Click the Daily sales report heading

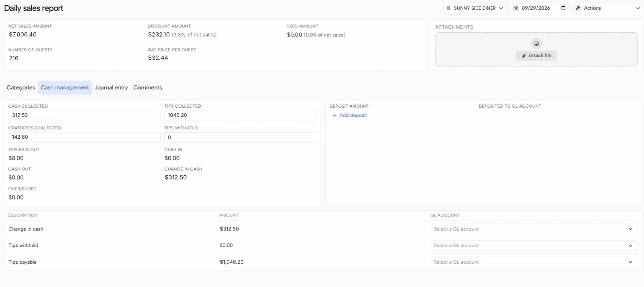click(x=34, y=8)
